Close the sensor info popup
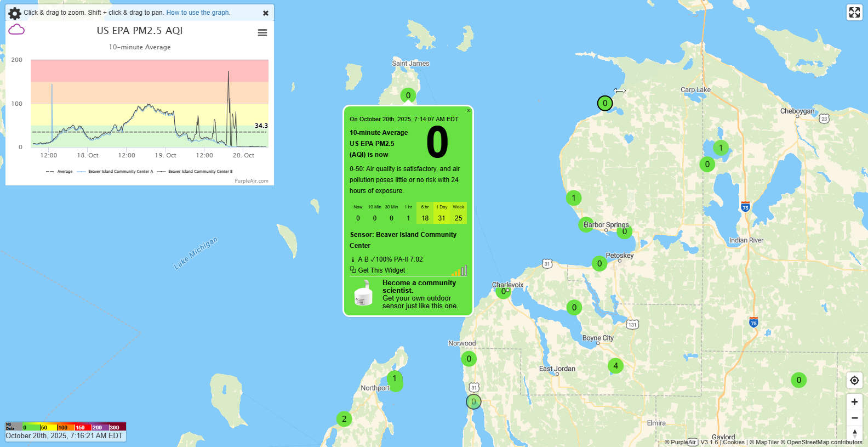Screen dimensions: 868x447 (469, 111)
